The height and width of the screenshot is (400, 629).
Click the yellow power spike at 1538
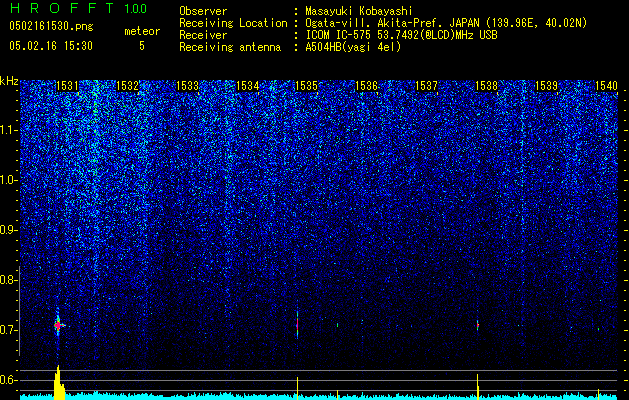point(478,386)
